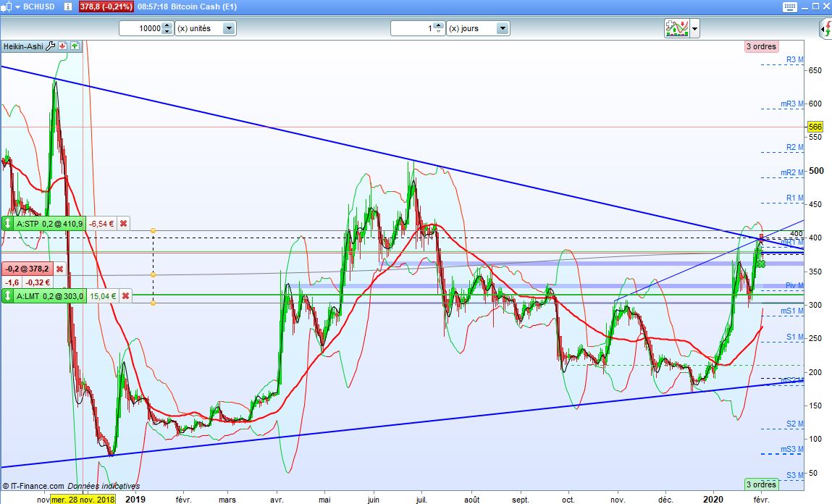The height and width of the screenshot is (504, 832).
Task: Click the yellow 566 price label
Action: tap(815, 127)
